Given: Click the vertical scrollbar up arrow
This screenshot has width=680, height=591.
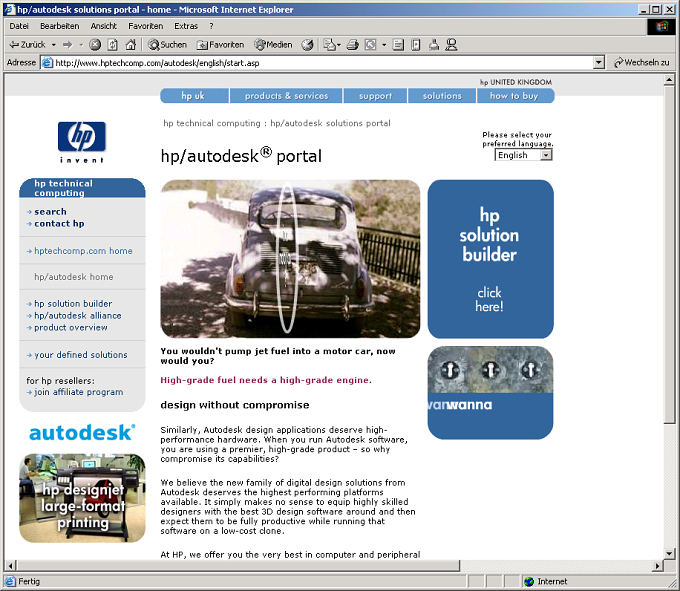Looking at the screenshot, I should 669,80.
